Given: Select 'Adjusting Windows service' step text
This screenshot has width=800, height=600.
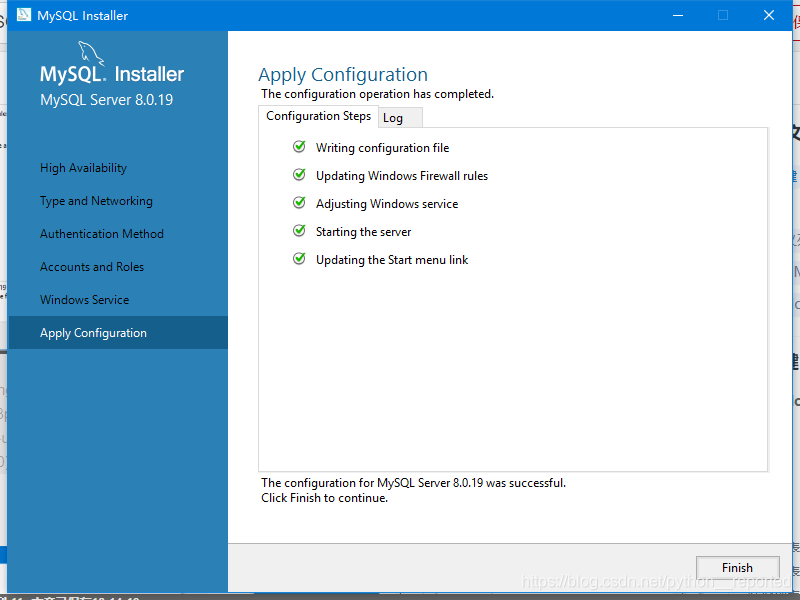Looking at the screenshot, I should point(387,204).
